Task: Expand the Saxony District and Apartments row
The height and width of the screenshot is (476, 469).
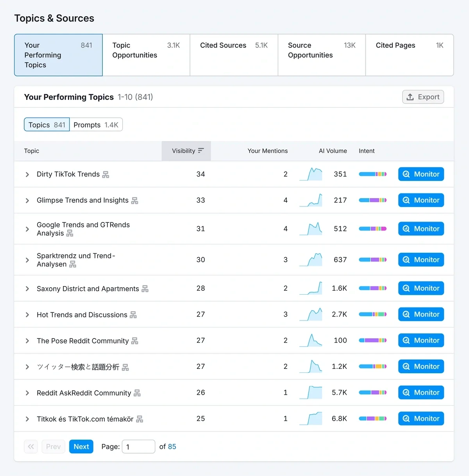Action: click(x=27, y=288)
